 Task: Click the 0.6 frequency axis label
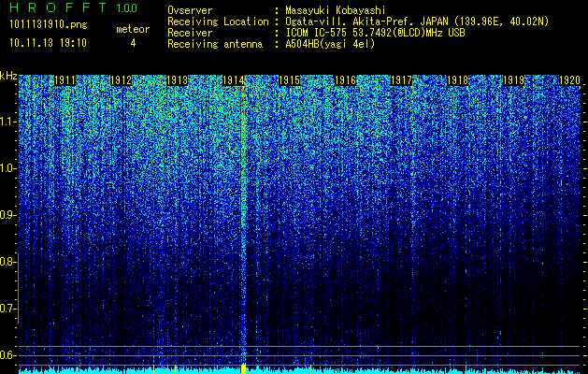coord(7,355)
